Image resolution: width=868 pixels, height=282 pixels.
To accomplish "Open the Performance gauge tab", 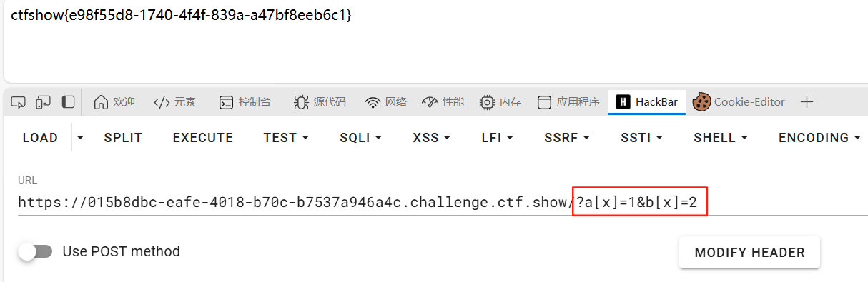I will pos(443,101).
